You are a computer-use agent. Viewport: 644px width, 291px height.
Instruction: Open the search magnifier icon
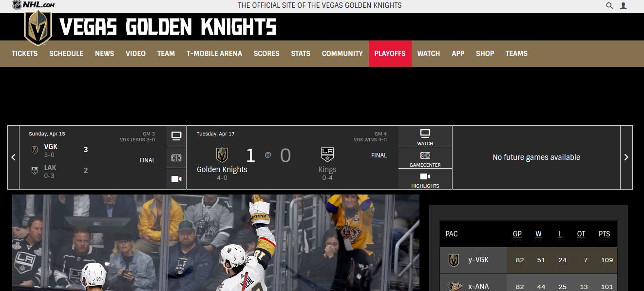pos(609,6)
